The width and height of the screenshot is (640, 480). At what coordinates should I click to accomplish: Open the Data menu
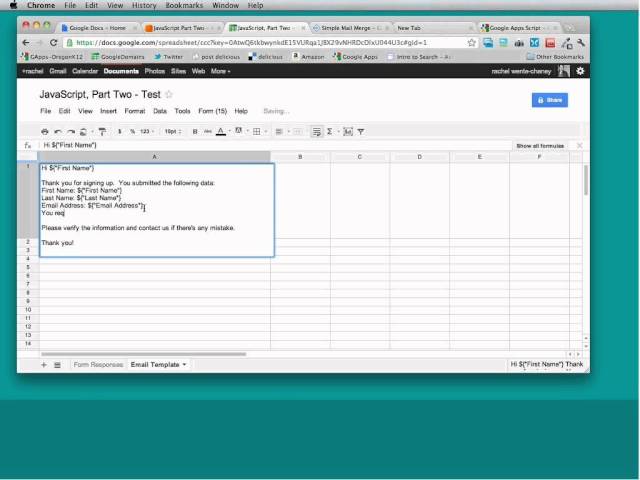click(160, 111)
